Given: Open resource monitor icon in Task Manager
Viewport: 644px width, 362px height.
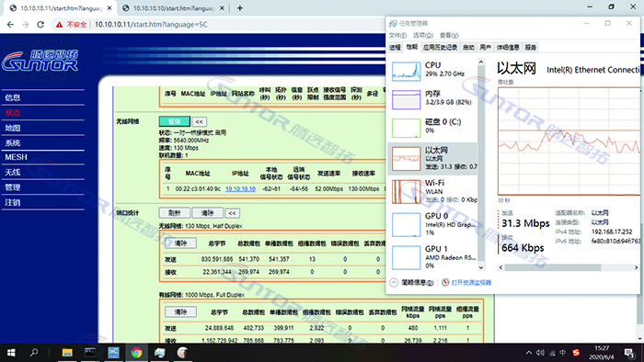Looking at the screenshot, I should [445, 282].
